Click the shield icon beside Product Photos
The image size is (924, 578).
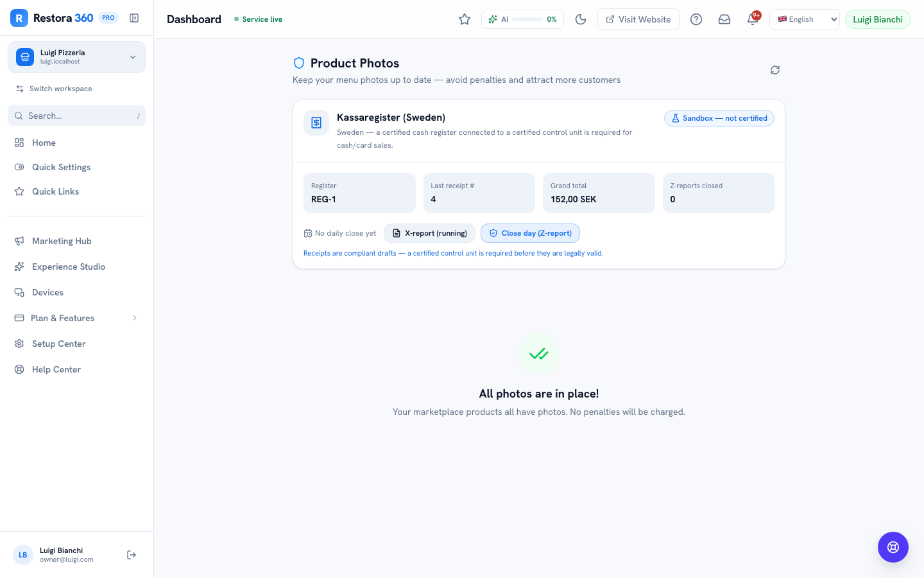pyautogui.click(x=298, y=63)
